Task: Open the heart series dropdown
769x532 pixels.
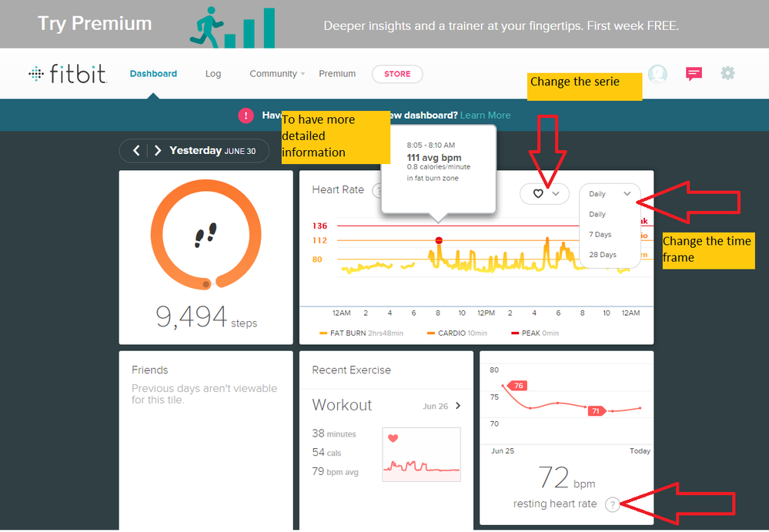Action: click(545, 194)
